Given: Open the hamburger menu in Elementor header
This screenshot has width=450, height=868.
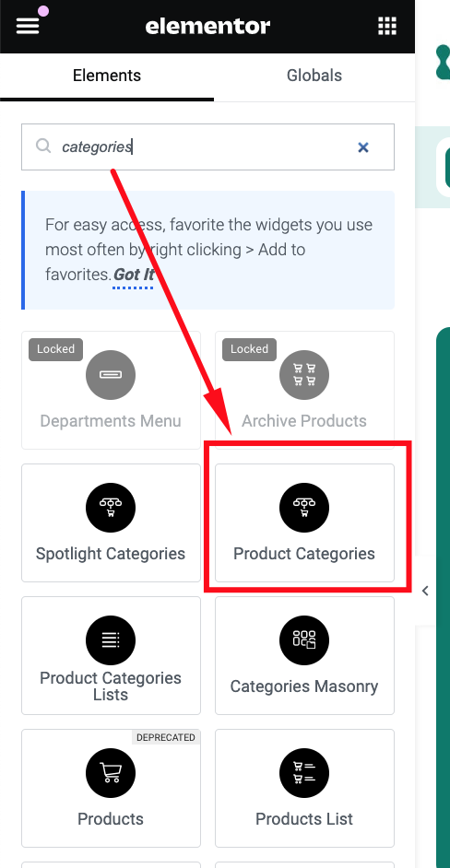Looking at the screenshot, I should [x=28, y=26].
